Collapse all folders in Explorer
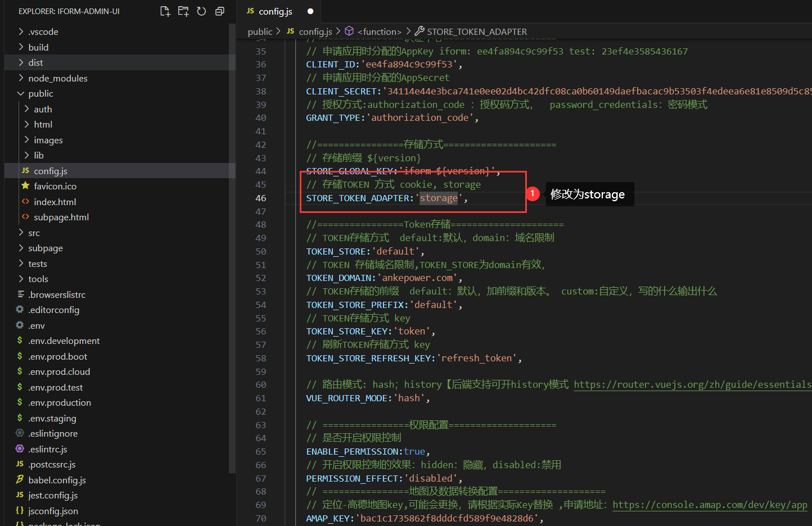The height and width of the screenshot is (526, 812). point(220,11)
